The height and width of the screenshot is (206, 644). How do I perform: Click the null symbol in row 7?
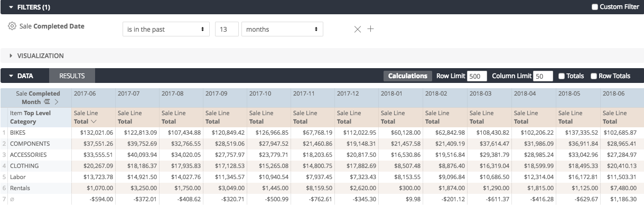pos(12,199)
